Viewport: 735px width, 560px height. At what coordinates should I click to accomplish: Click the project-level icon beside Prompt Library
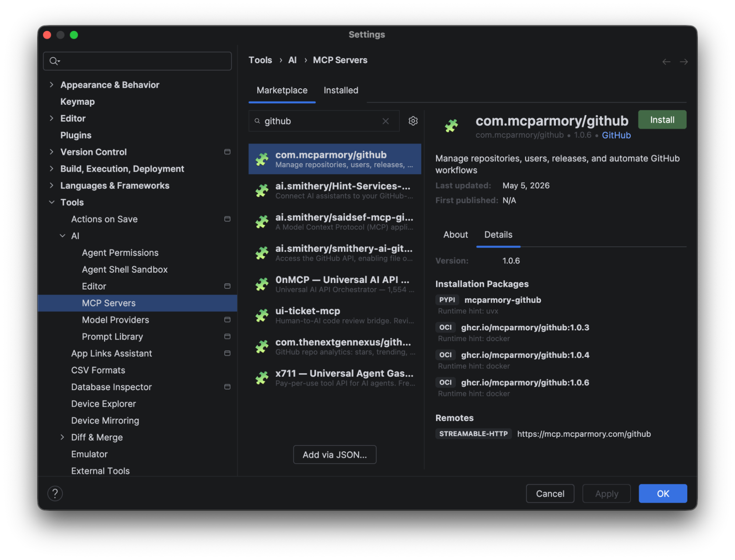(x=227, y=336)
